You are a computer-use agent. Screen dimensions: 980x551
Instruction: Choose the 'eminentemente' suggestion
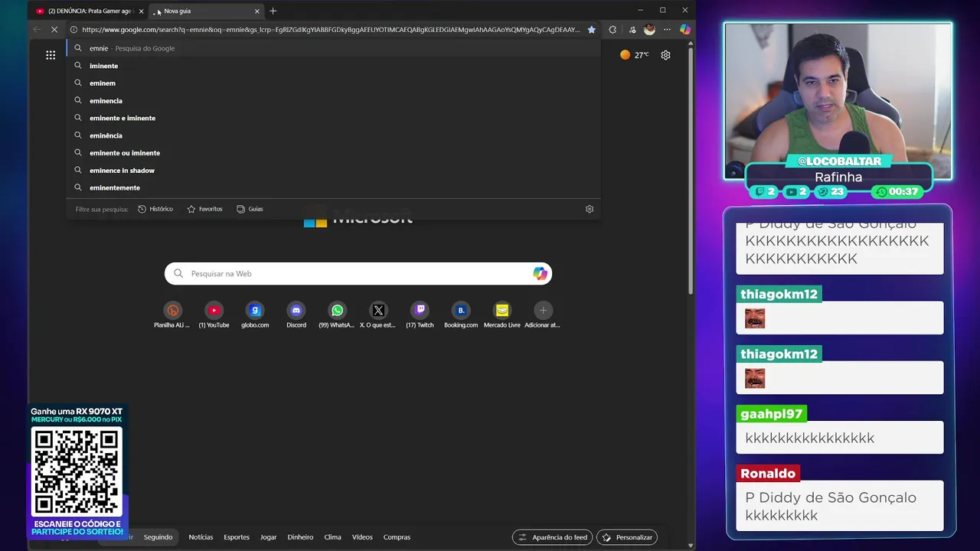(x=333, y=187)
